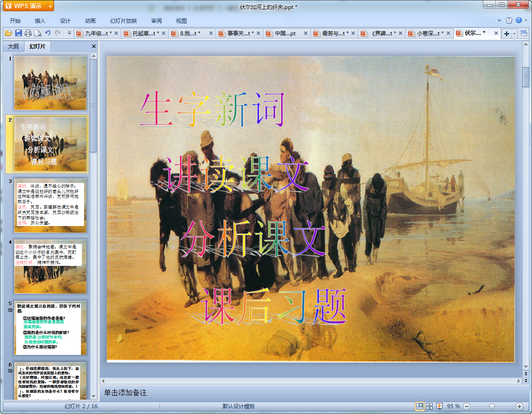532x414 pixels.
Task: Close the slide thumbnail side panel
Action: (93, 46)
